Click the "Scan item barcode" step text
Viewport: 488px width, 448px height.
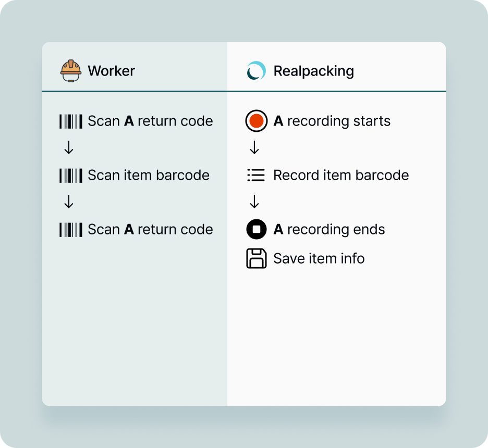(x=149, y=175)
